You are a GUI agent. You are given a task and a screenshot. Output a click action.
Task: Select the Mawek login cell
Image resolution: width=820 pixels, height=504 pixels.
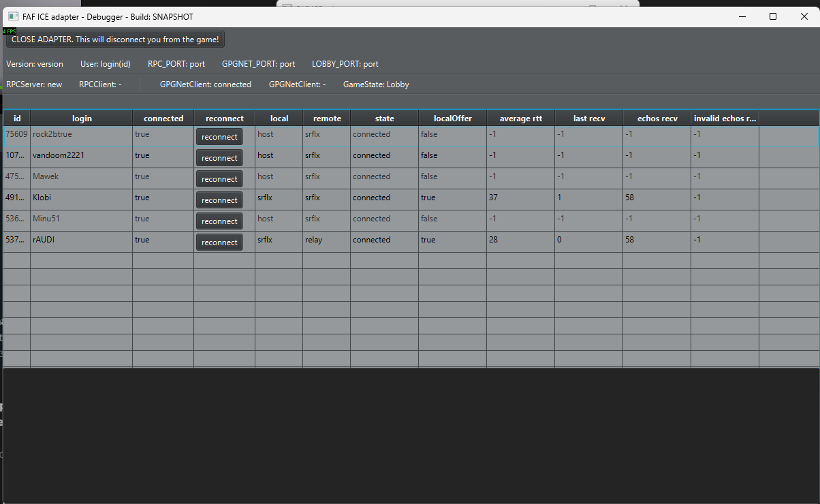click(82, 178)
